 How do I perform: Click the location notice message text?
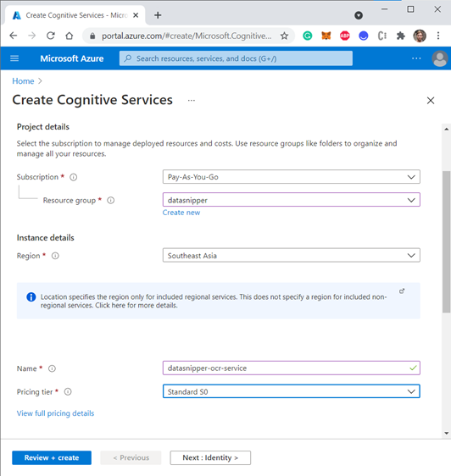(214, 301)
